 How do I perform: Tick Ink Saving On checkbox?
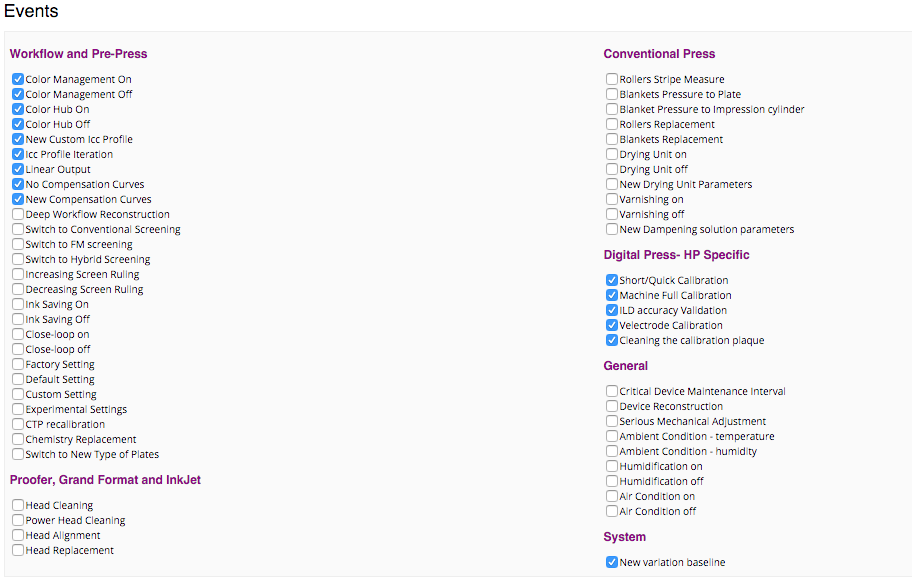(x=18, y=304)
